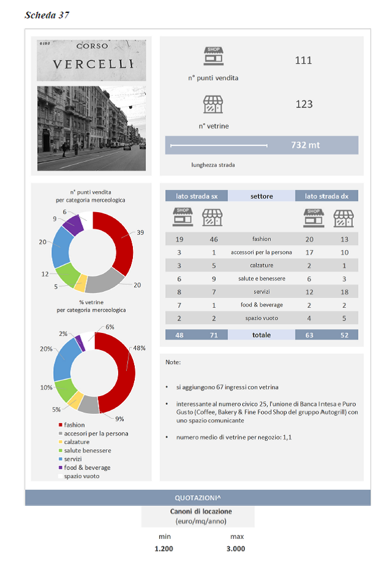Click the storefront icon under 'lato strada dx'
The width and height of the screenshot is (392, 561).
click(343, 218)
